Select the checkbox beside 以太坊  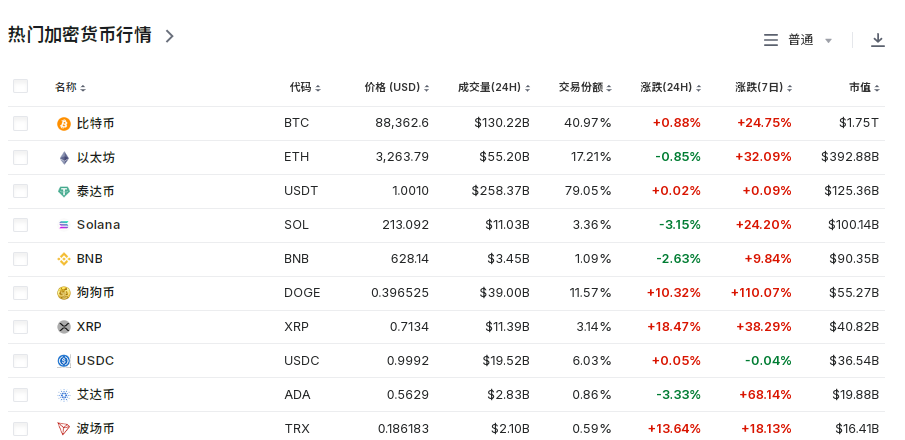pyautogui.click(x=20, y=158)
